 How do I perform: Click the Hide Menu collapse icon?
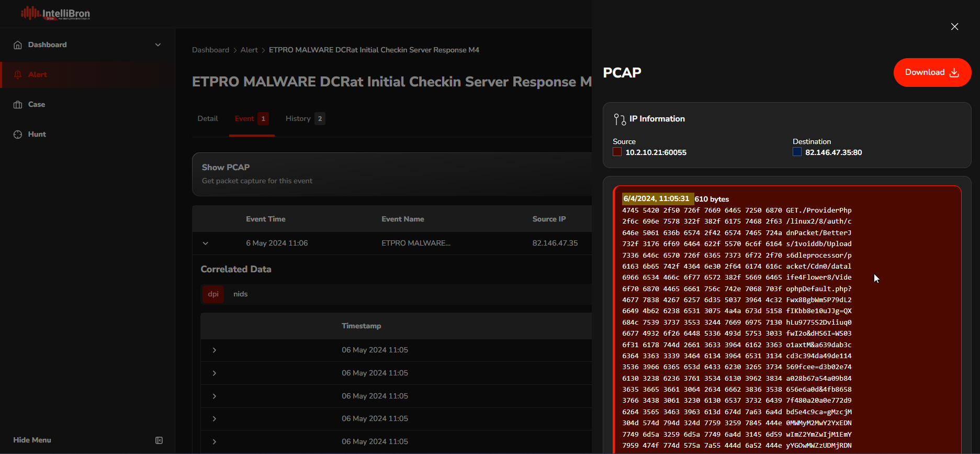[159, 440]
